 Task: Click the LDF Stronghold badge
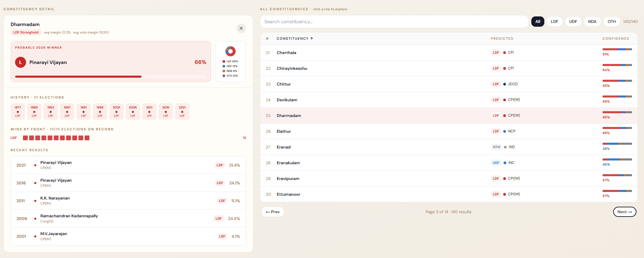click(26, 33)
